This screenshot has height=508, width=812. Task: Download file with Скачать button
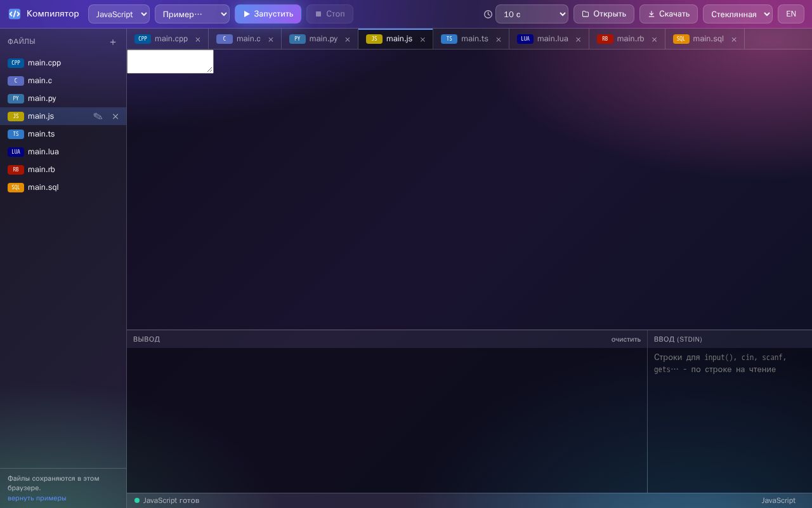click(669, 14)
